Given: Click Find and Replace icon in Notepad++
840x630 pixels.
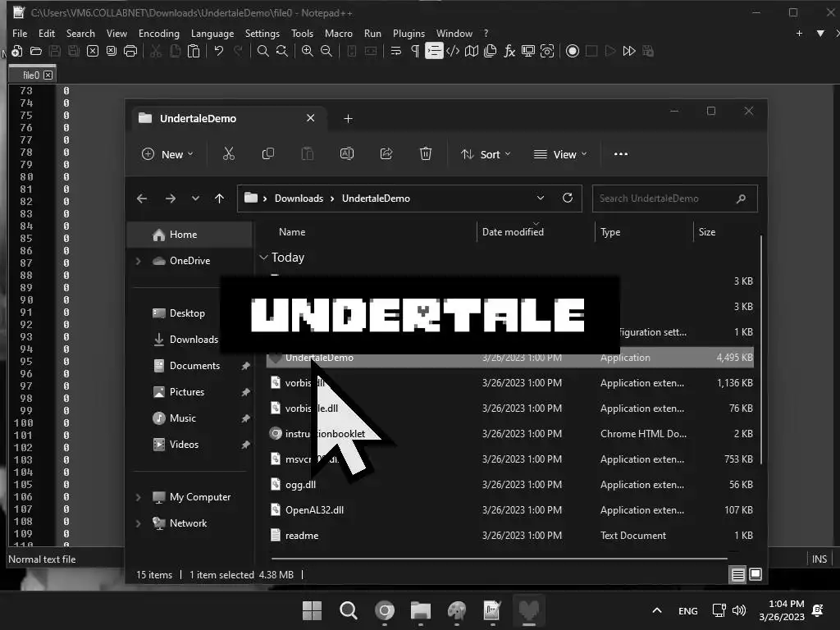Looking at the screenshot, I should (282, 52).
